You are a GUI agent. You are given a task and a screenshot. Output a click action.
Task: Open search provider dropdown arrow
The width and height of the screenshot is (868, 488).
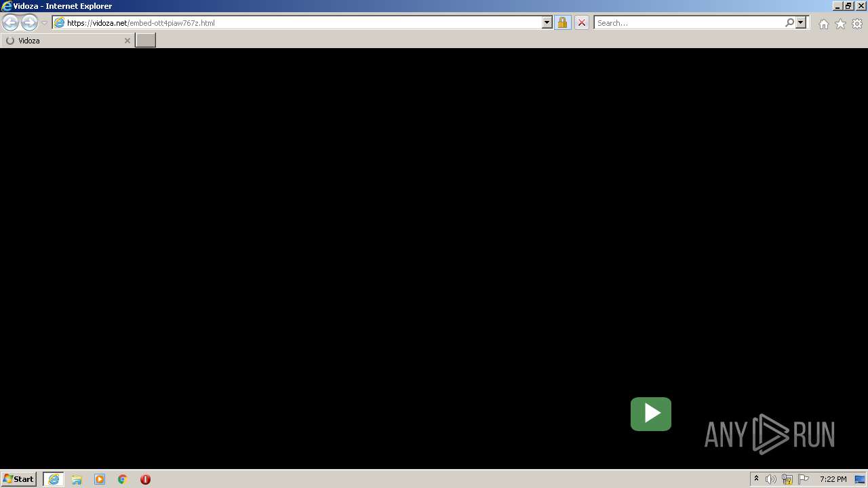[801, 22]
